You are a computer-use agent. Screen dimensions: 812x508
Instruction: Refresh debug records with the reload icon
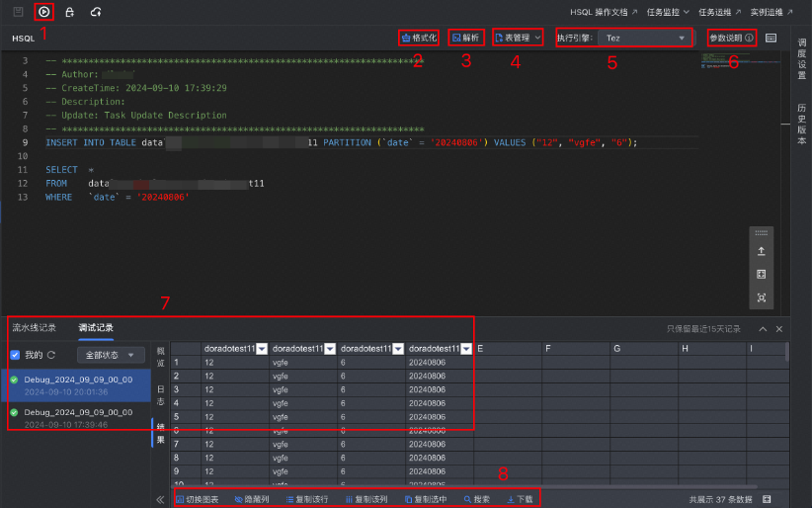[x=51, y=355]
